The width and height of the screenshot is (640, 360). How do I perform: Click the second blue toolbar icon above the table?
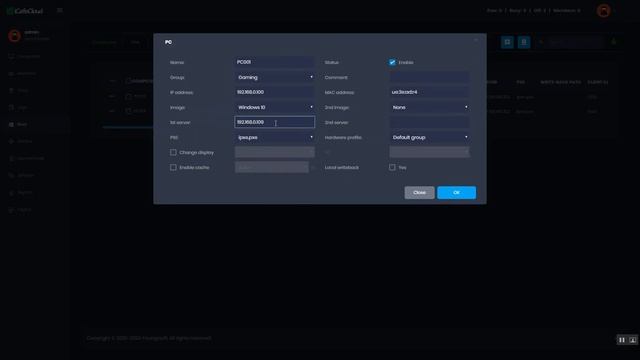[524, 42]
